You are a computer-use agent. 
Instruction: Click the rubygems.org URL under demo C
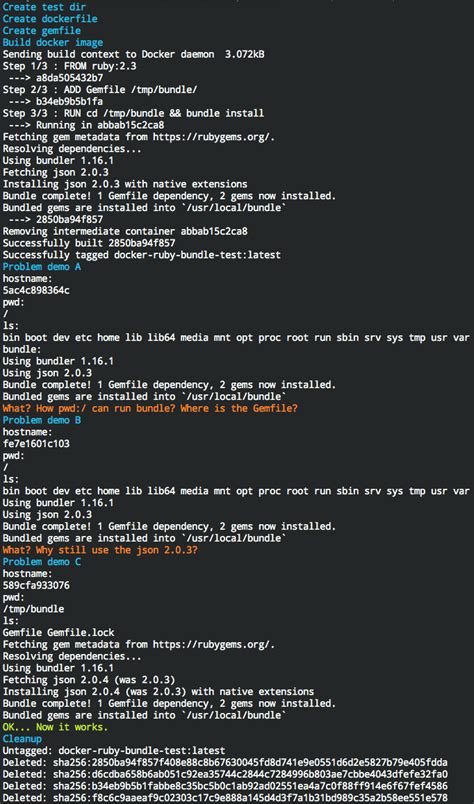[214, 644]
